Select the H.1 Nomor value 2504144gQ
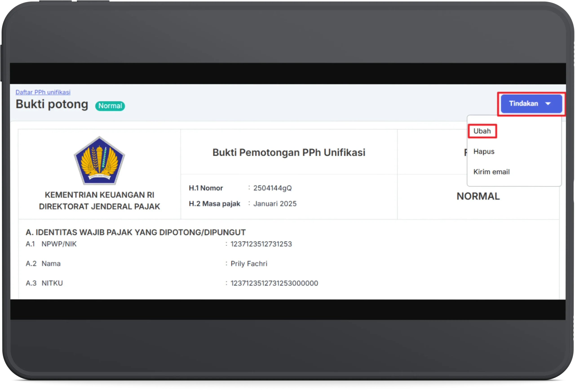The width and height of the screenshot is (575, 392). [x=273, y=188]
